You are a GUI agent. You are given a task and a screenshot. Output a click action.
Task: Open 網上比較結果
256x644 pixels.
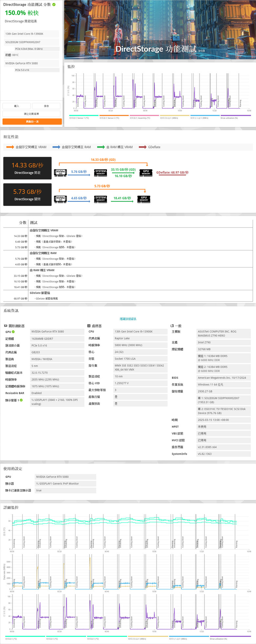click(32, 114)
